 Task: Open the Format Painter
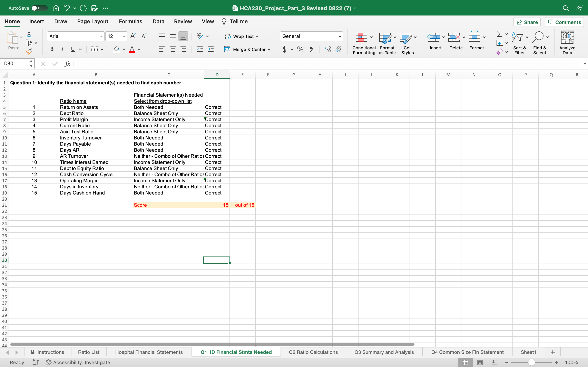(29, 51)
